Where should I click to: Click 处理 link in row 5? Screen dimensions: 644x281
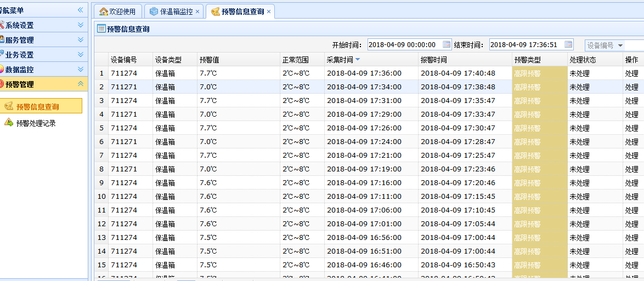point(631,128)
